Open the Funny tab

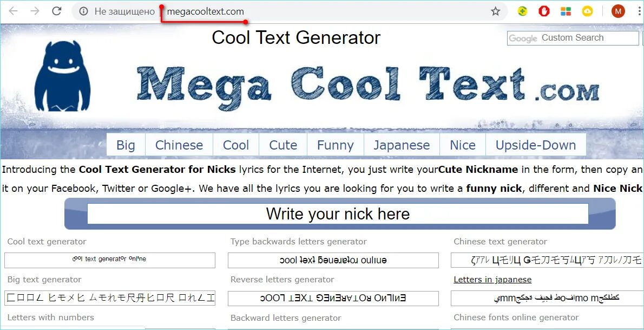[x=335, y=145]
